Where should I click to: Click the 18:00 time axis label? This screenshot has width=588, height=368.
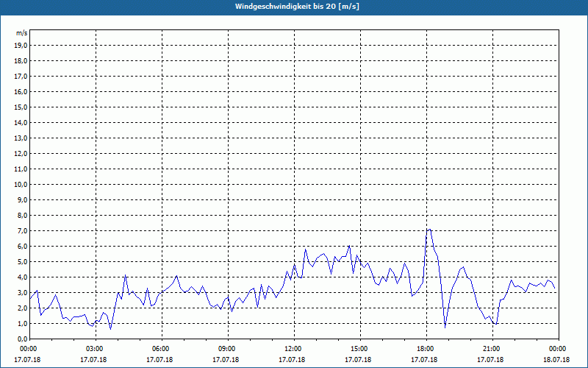[x=427, y=349]
